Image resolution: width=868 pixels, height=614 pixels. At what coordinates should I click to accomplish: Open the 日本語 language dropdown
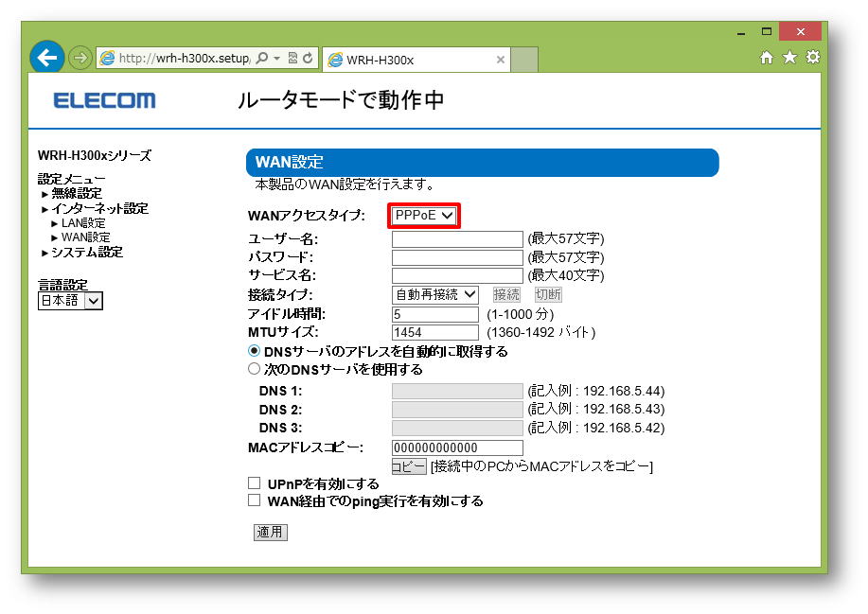coord(70,301)
